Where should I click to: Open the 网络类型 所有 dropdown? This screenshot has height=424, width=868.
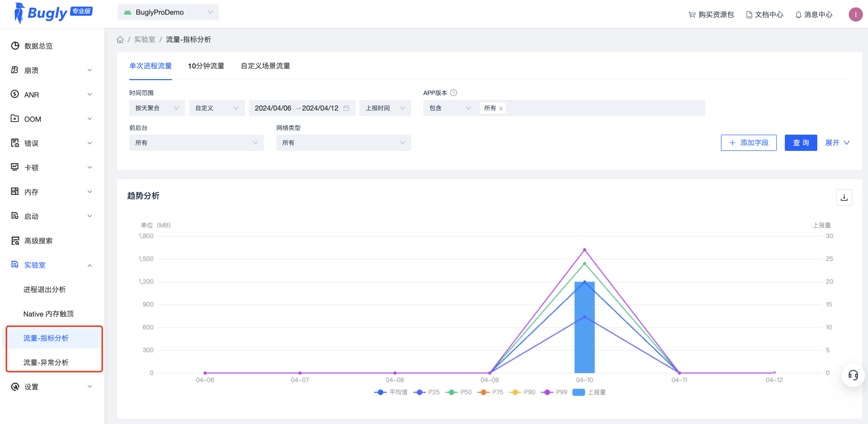pyautogui.click(x=343, y=143)
